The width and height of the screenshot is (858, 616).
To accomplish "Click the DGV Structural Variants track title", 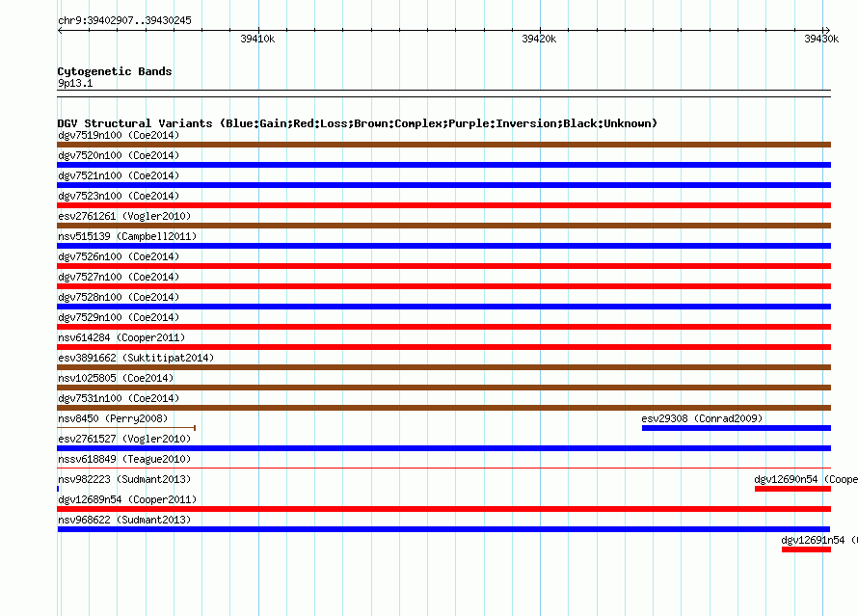I will (358, 123).
